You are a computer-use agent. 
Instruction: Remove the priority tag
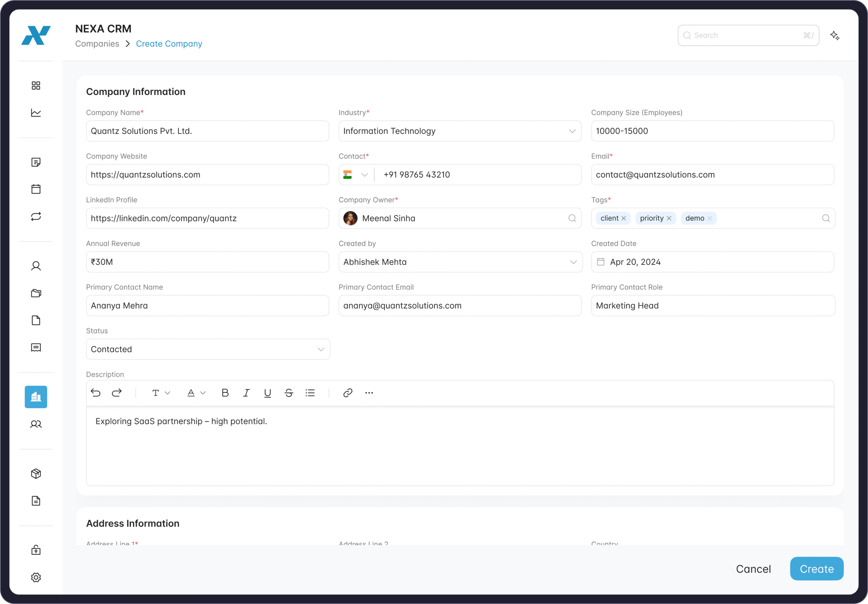pyautogui.click(x=669, y=218)
